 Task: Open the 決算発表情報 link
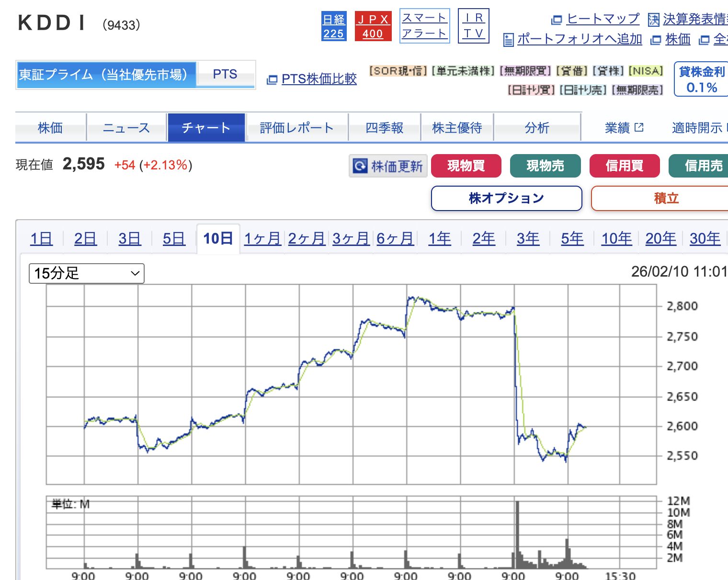click(x=695, y=19)
